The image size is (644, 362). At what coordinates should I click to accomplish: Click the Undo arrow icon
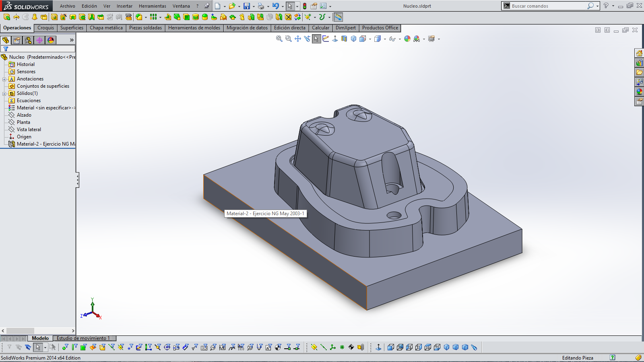pos(276,6)
